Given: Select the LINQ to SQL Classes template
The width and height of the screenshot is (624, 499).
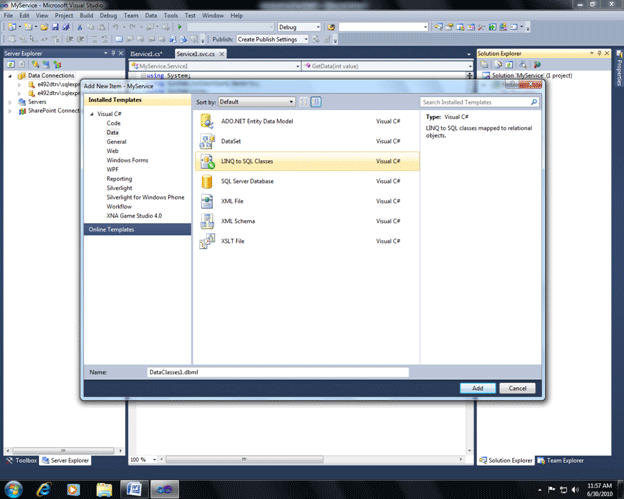Looking at the screenshot, I should pyautogui.click(x=307, y=161).
